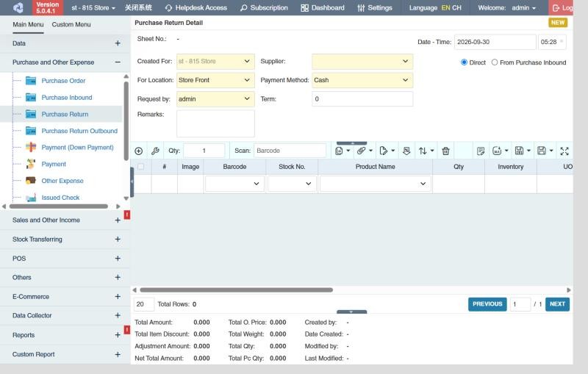The height and width of the screenshot is (374, 588).
Task: Select the Direct radio button
Action: pos(464,62)
